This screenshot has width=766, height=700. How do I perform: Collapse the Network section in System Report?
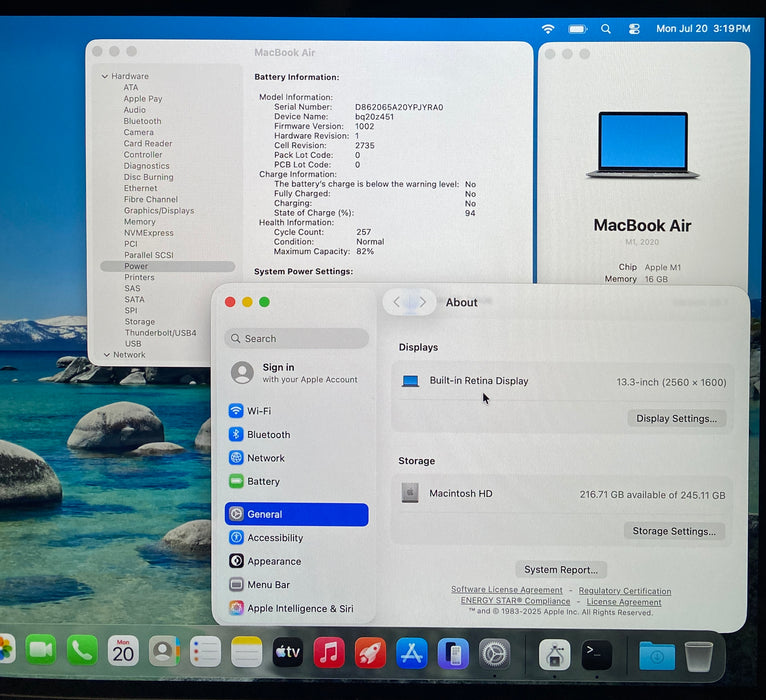(106, 355)
